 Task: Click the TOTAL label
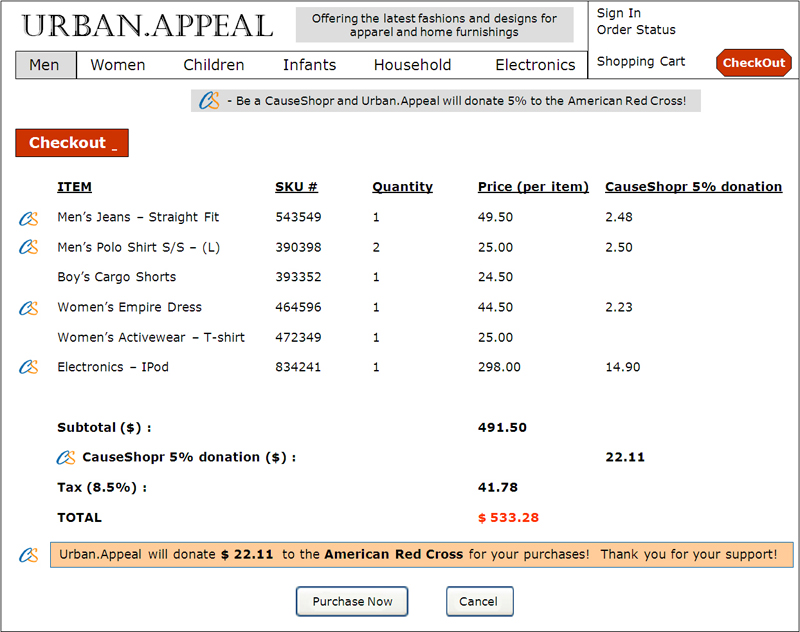click(80, 518)
